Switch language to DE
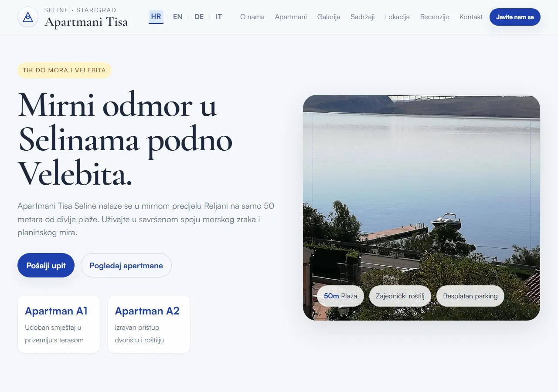The width and height of the screenshot is (558, 392). click(x=199, y=17)
